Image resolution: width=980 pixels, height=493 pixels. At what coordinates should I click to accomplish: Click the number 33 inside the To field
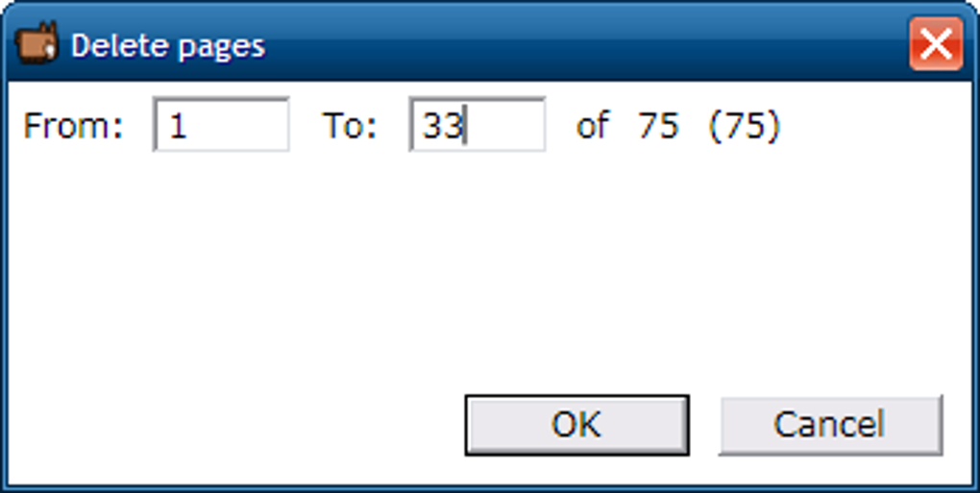click(442, 127)
